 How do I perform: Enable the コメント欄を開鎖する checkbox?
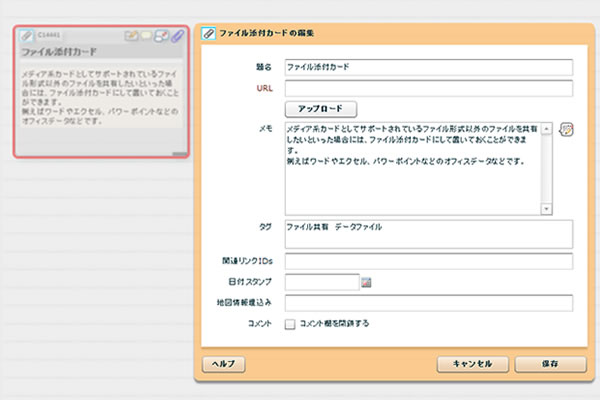(x=290, y=324)
